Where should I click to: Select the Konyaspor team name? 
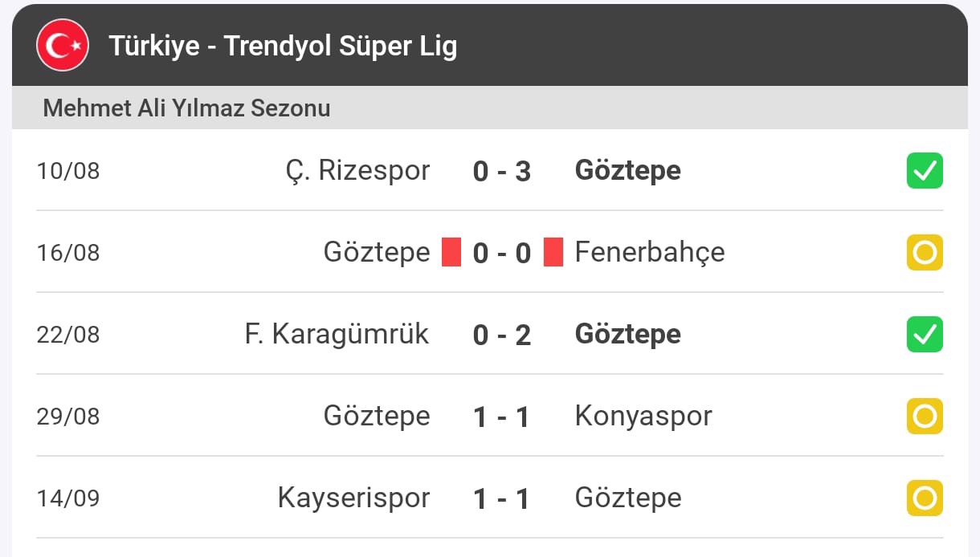pyautogui.click(x=643, y=416)
